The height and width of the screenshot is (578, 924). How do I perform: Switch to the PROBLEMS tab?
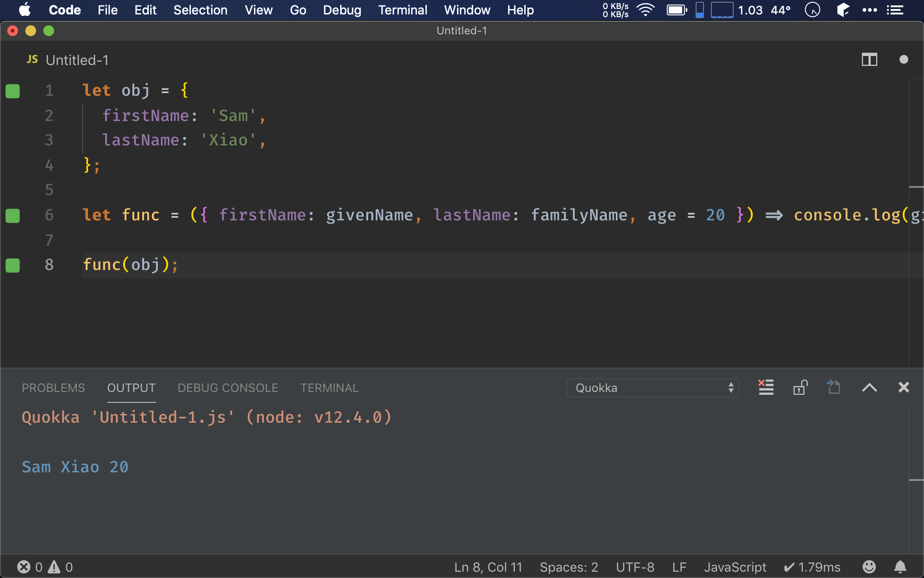point(53,388)
